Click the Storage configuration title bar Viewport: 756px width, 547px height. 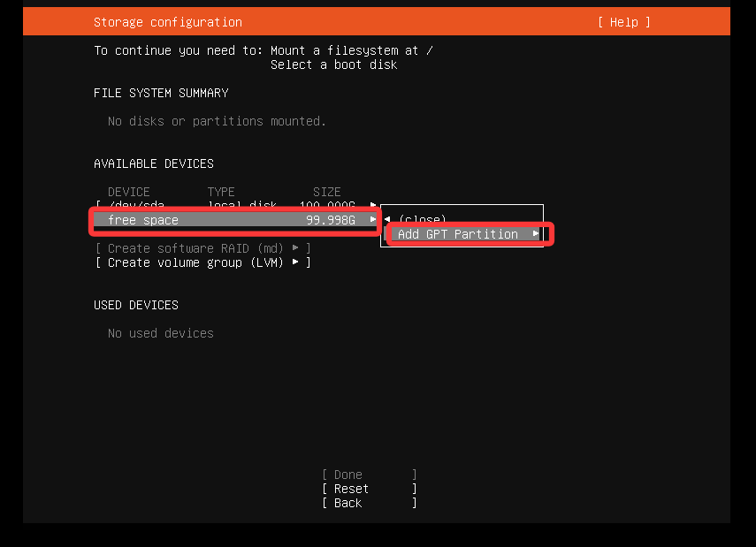pyautogui.click(x=167, y=22)
